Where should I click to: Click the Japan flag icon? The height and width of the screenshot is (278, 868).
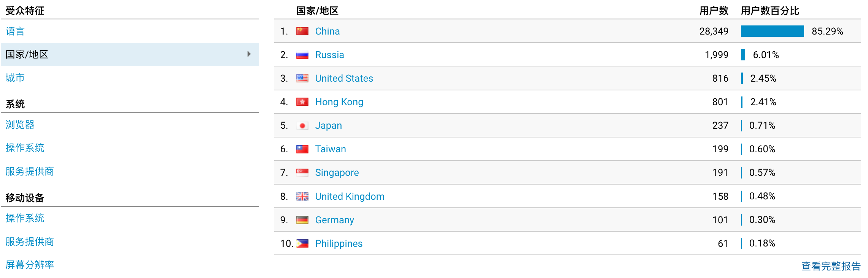click(x=302, y=126)
